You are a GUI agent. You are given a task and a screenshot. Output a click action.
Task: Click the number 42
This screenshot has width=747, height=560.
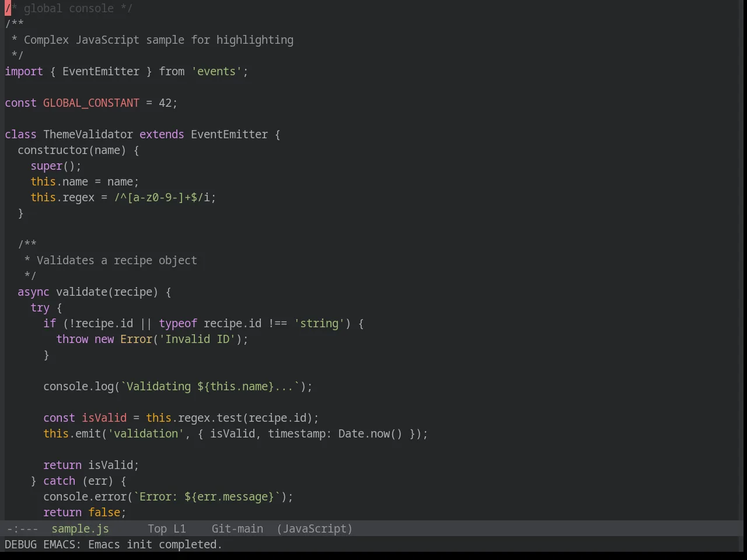pyautogui.click(x=165, y=103)
